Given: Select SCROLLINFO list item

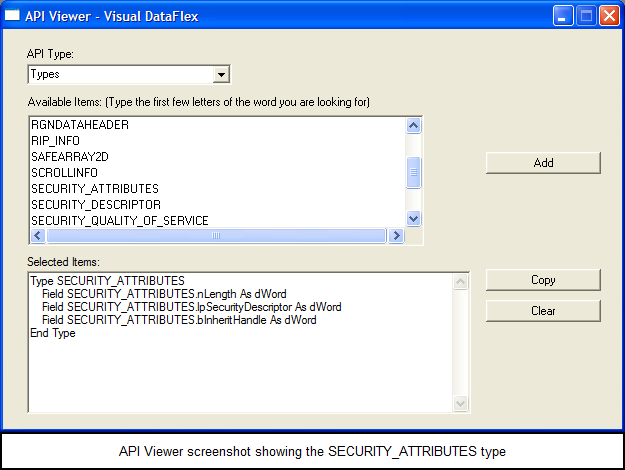Looking at the screenshot, I should point(64,173).
